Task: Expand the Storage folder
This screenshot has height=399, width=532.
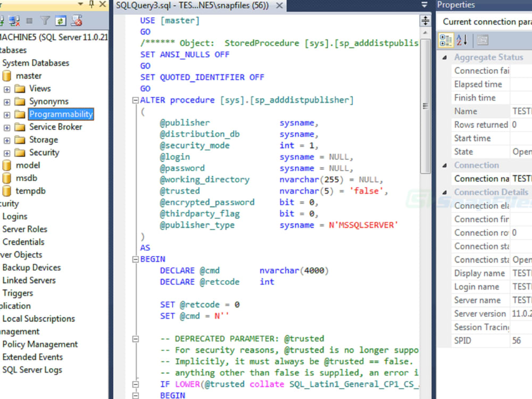Action: pos(7,140)
